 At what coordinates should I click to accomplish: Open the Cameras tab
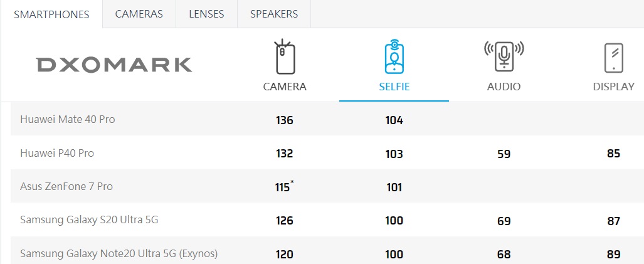click(x=139, y=14)
